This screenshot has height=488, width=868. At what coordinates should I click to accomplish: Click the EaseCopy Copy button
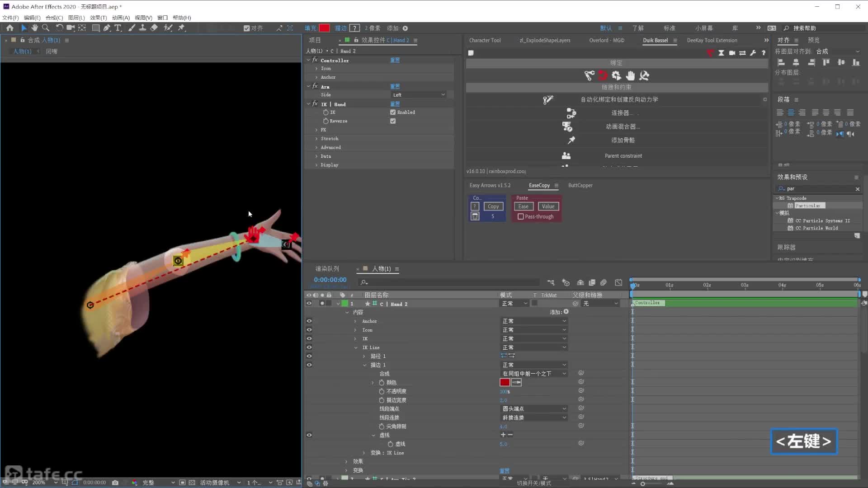[493, 206]
